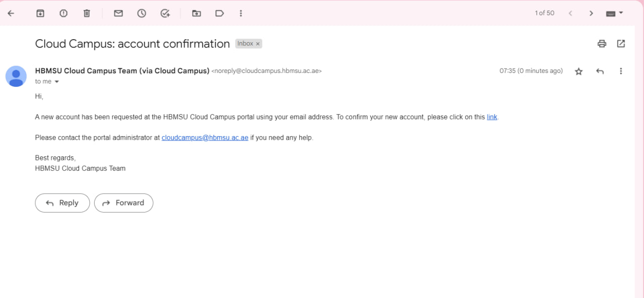Click the subject 'Cloud Campus: account confirmation'
This screenshot has width=644, height=298.
(x=132, y=44)
